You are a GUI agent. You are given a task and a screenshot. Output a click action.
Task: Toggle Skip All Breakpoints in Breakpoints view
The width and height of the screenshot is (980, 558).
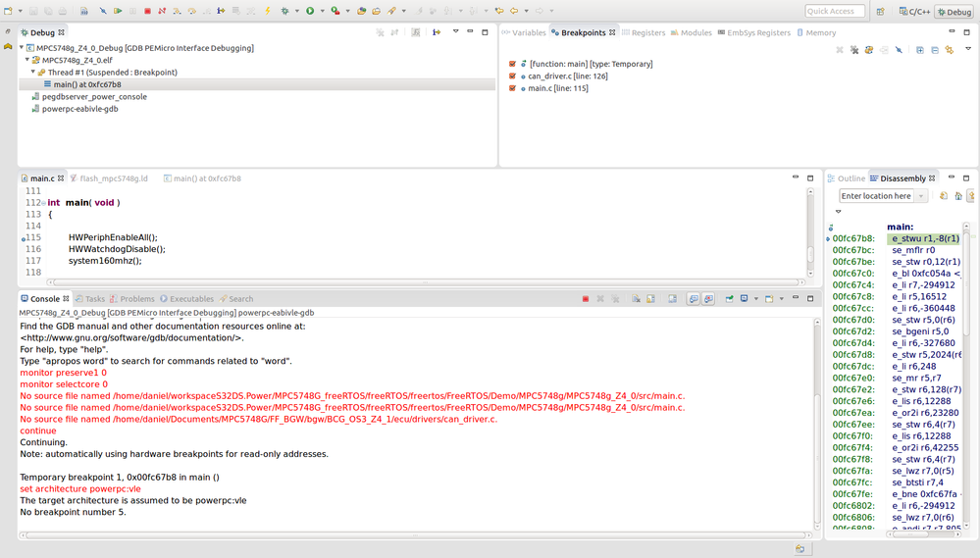(x=899, y=49)
